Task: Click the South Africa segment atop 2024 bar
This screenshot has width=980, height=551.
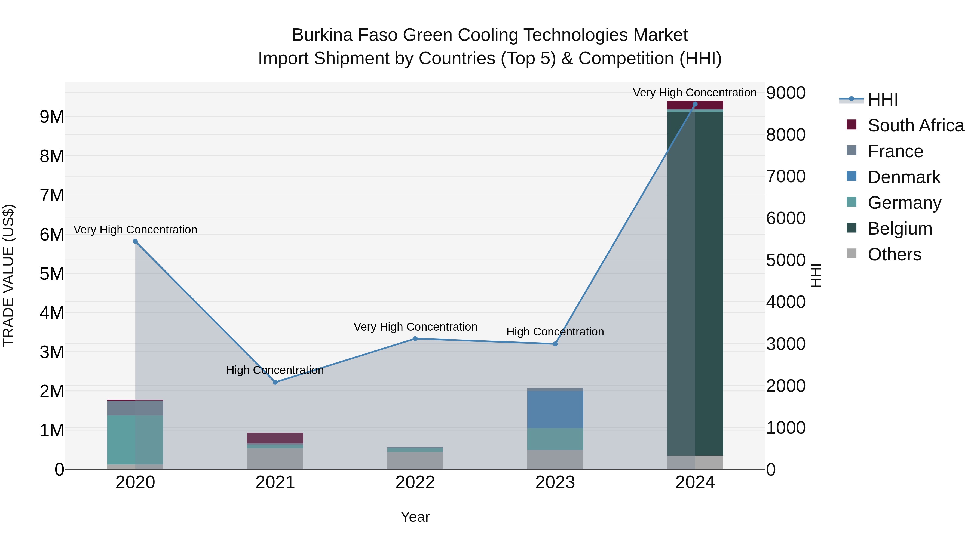Action: point(695,105)
